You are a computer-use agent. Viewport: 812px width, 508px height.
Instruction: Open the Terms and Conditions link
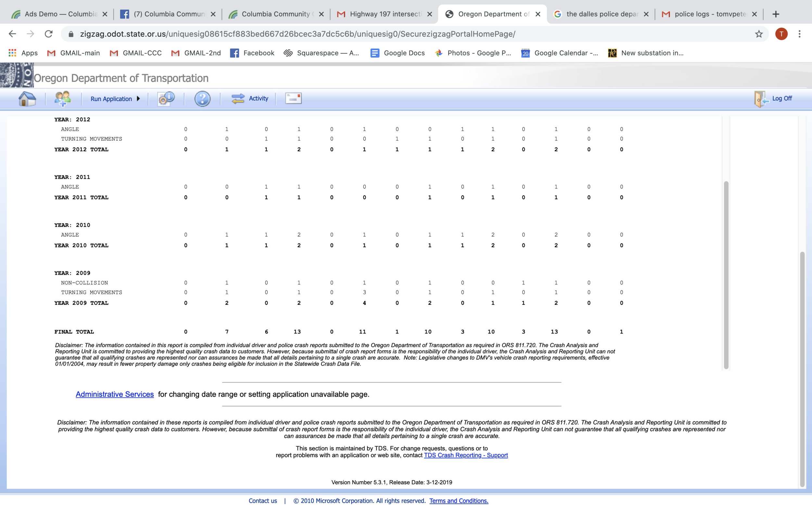(x=459, y=500)
